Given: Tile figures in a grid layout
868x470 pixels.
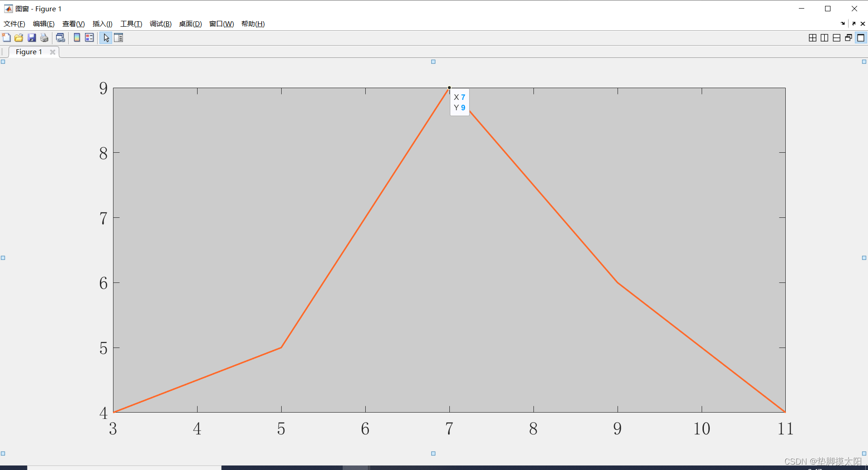Looking at the screenshot, I should tap(812, 38).
